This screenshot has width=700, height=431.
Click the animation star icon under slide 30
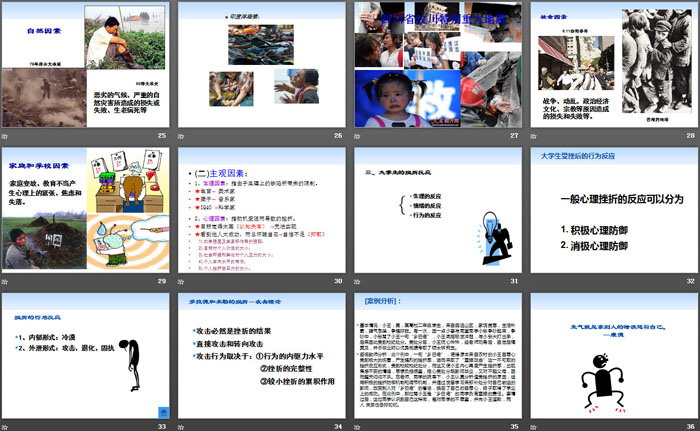coord(181,281)
